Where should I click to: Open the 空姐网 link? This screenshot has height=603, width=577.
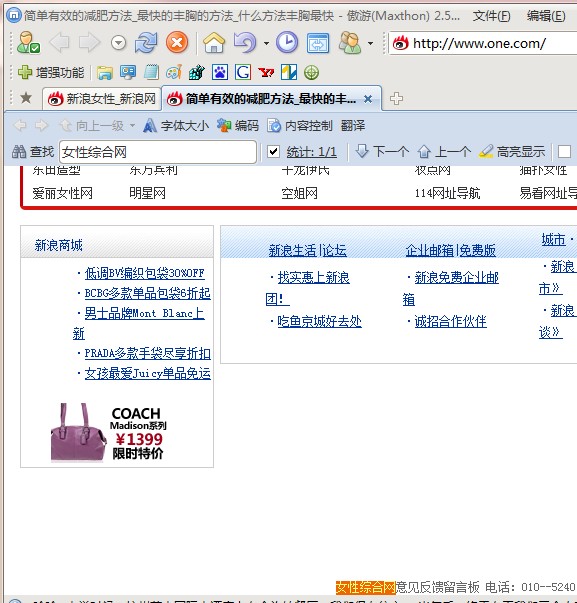point(300,193)
